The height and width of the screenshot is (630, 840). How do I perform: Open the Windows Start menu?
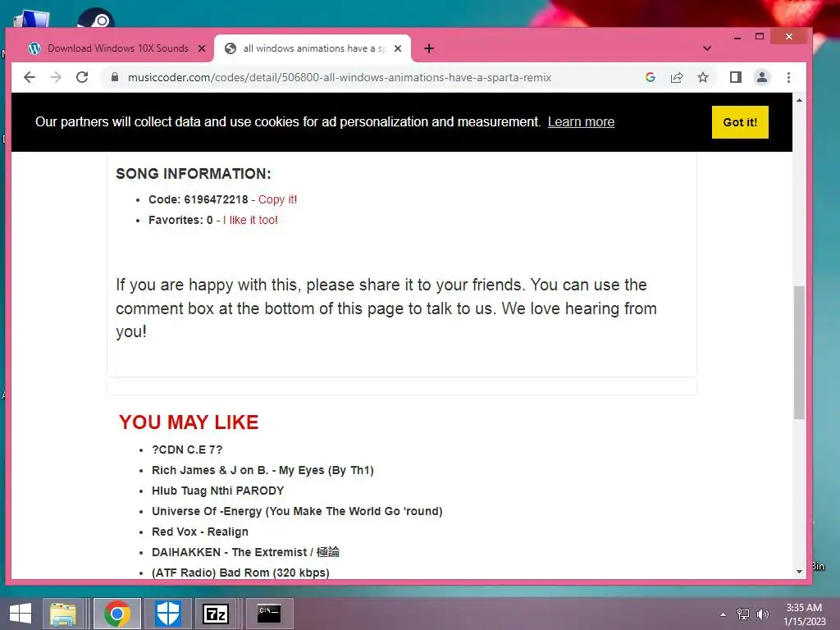21,614
